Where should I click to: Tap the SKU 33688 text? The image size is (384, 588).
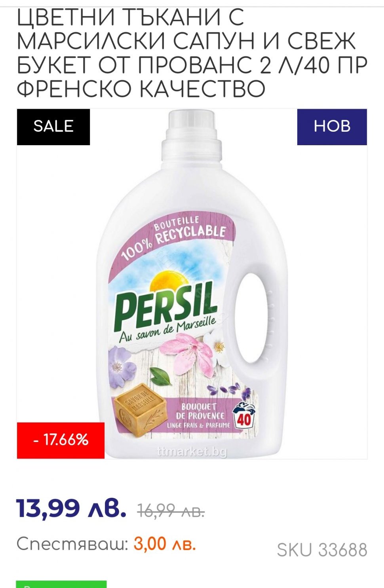coord(322,550)
